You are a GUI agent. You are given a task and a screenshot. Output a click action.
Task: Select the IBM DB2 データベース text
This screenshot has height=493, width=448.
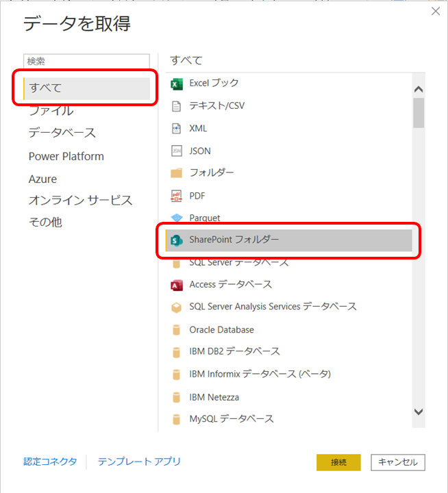(x=234, y=351)
